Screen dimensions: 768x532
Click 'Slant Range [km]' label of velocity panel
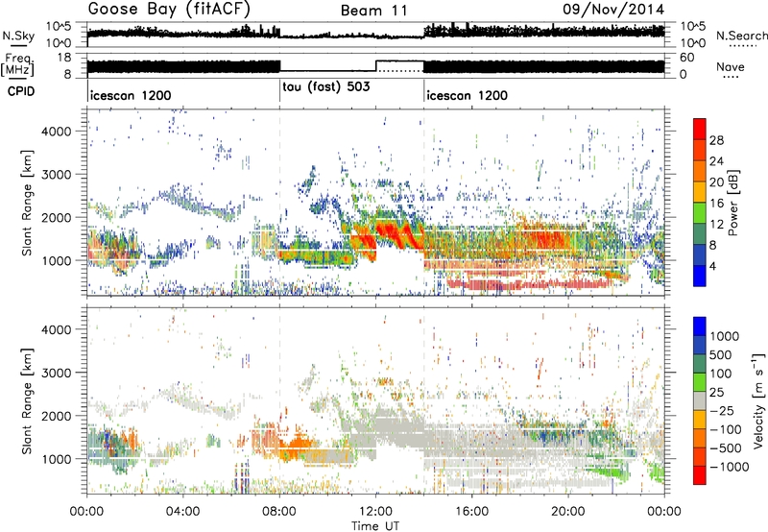click(27, 400)
